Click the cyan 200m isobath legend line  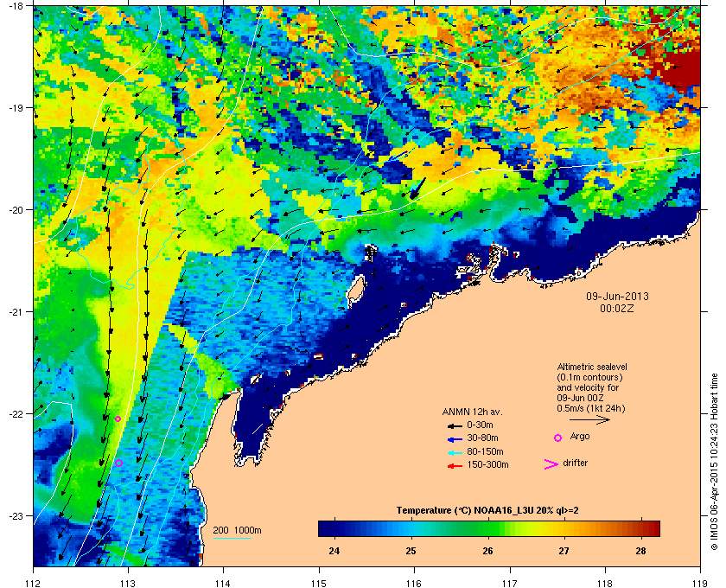coord(232,538)
